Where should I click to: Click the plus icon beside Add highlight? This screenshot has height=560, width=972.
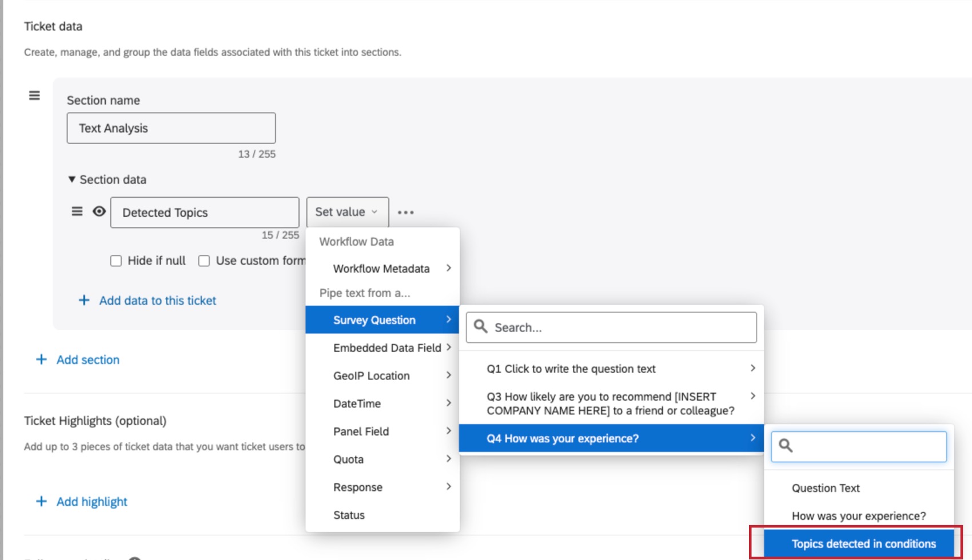41,501
